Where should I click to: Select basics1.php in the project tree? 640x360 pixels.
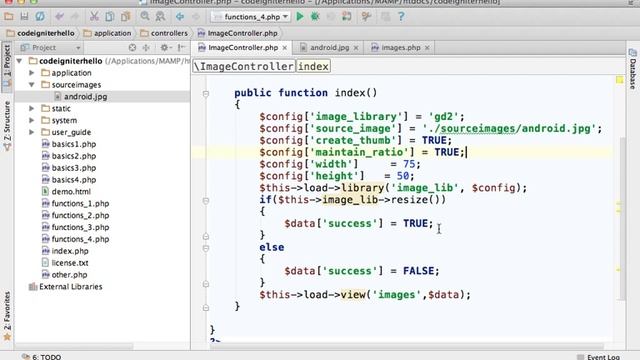(73, 144)
